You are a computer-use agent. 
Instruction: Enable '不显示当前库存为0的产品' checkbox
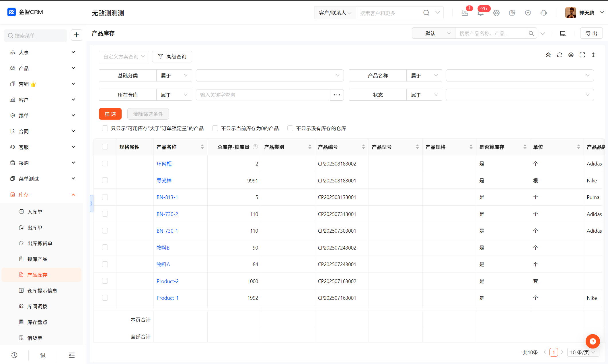click(x=215, y=128)
